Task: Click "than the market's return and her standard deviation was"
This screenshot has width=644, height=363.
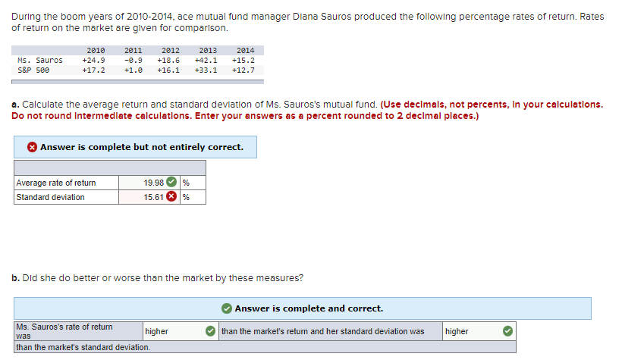Action: pos(323,331)
